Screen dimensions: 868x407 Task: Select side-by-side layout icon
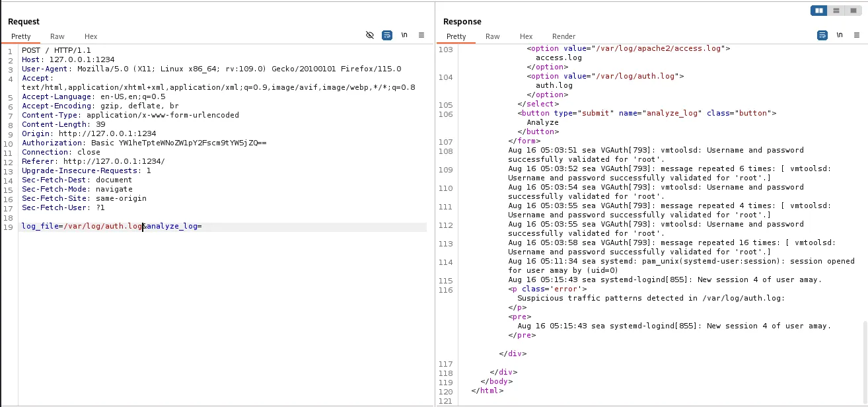(x=819, y=11)
